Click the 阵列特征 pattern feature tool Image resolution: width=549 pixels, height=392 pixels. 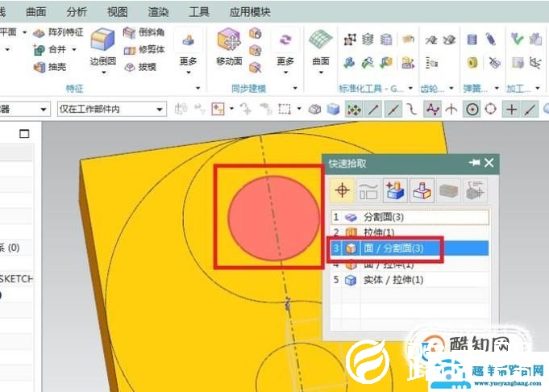click(x=58, y=32)
